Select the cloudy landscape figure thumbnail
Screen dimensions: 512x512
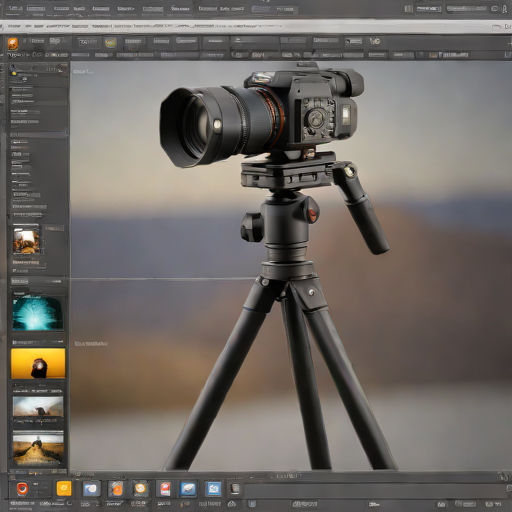pos(38,407)
